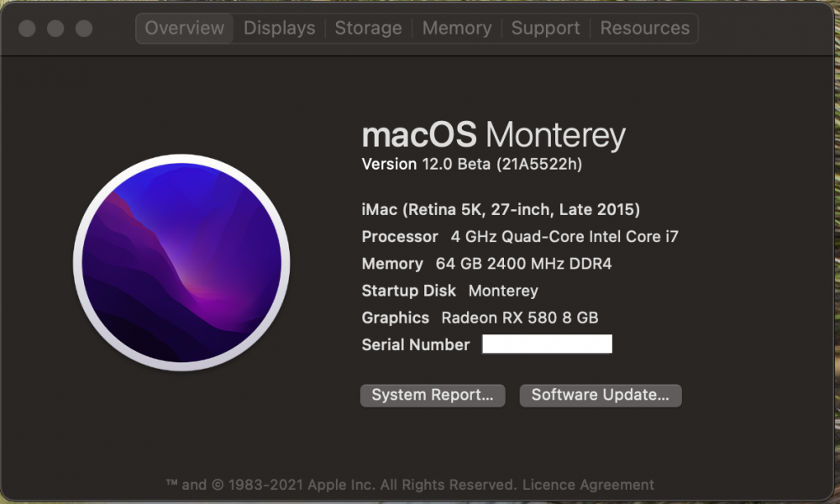
Task: Switch to the Overview tab
Action: pos(184,29)
